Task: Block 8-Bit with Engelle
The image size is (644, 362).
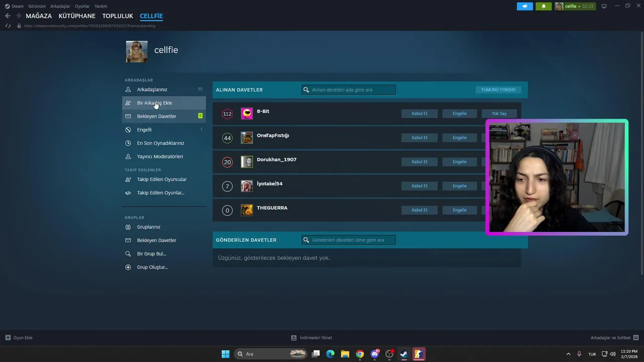Action: click(459, 114)
